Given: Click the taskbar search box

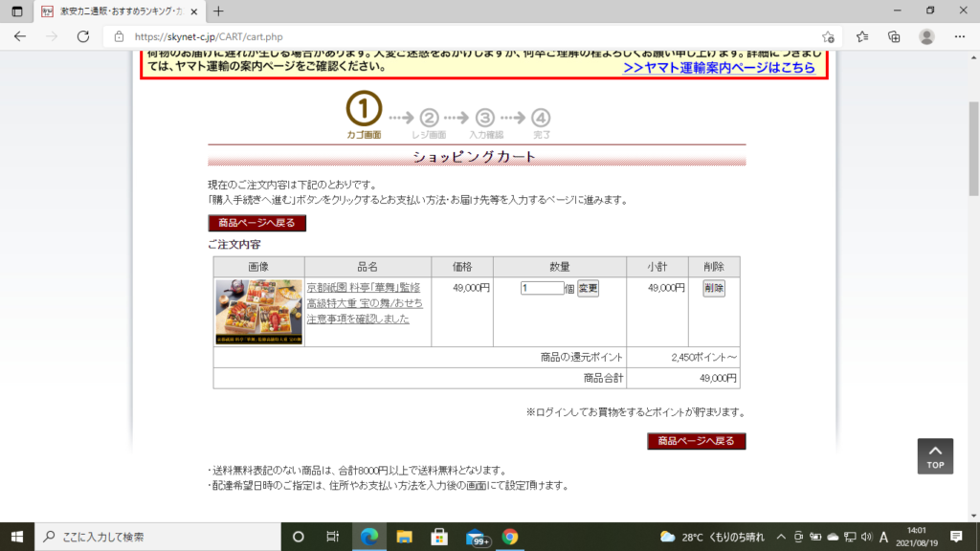Looking at the screenshot, I should click(158, 537).
